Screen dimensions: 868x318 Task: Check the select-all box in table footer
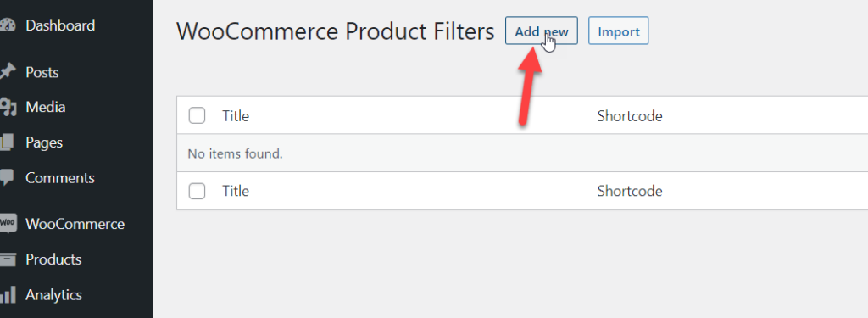tap(197, 191)
